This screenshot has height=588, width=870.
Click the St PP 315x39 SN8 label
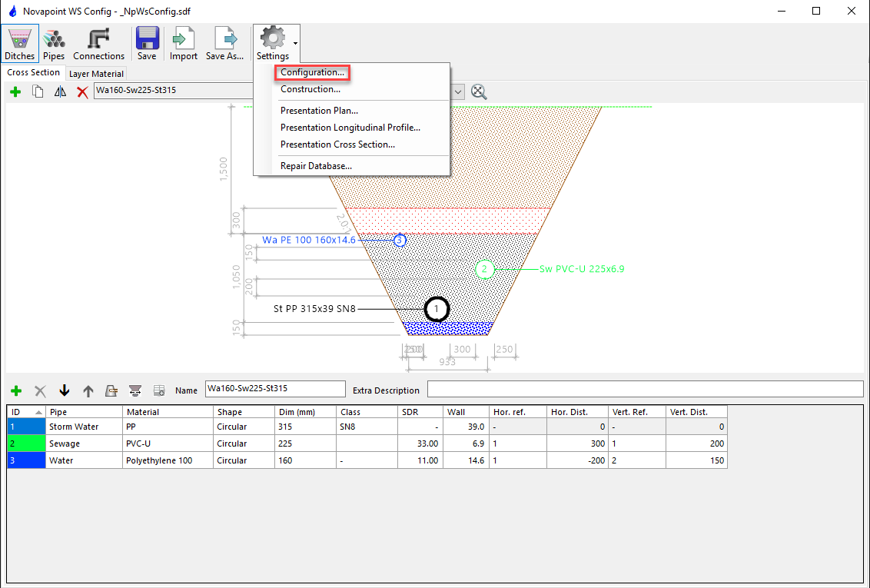tap(314, 309)
